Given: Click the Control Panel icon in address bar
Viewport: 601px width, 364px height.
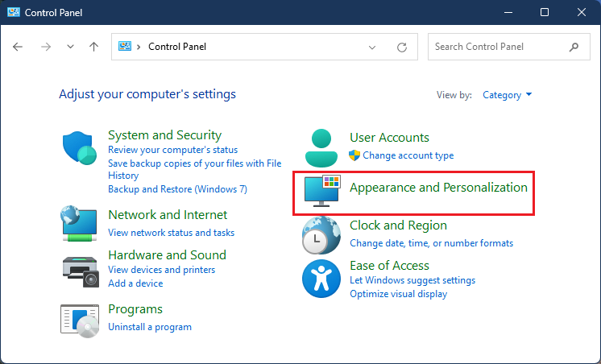Looking at the screenshot, I should tap(125, 47).
